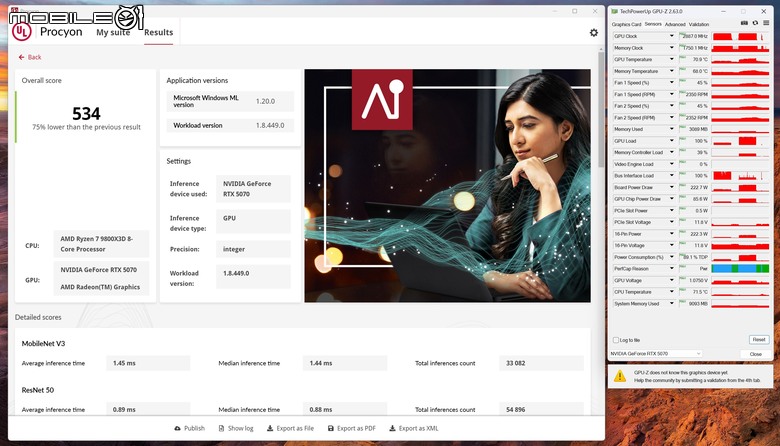Viewport: 780px width, 446px height.
Task: Switch to My suite tab in Procyon
Action: pos(113,32)
